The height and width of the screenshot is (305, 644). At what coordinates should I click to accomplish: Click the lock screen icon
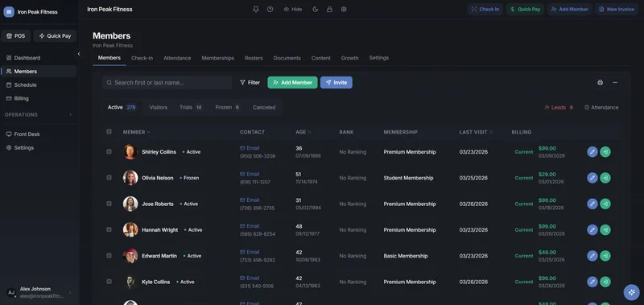329,9
